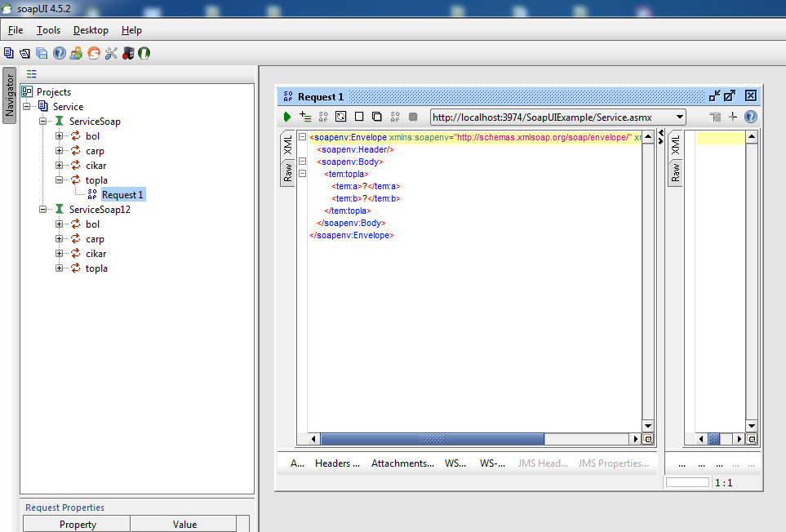Submit request with green play button
The width and height of the screenshot is (786, 532).
(x=287, y=117)
